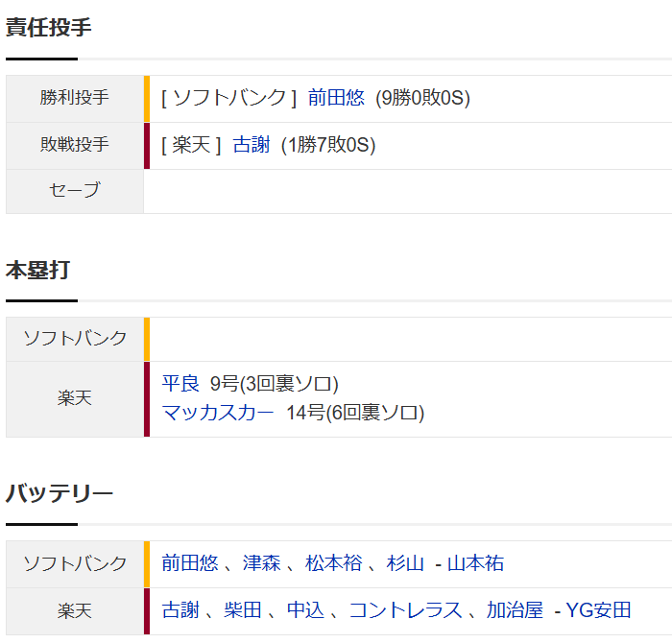Open 加治屋 pitcher link
Viewport: 672px width, 643px height.
pyautogui.click(x=515, y=610)
